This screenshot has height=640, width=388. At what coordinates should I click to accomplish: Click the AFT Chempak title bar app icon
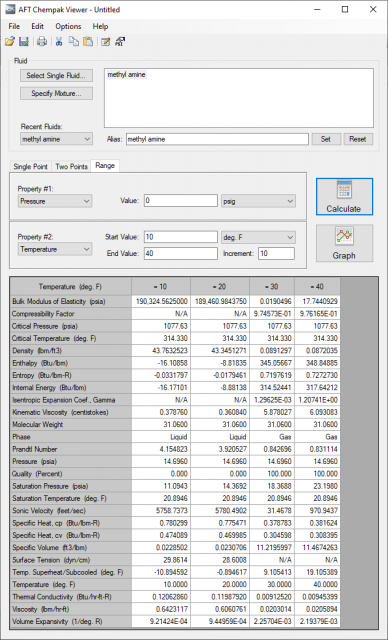point(10,9)
